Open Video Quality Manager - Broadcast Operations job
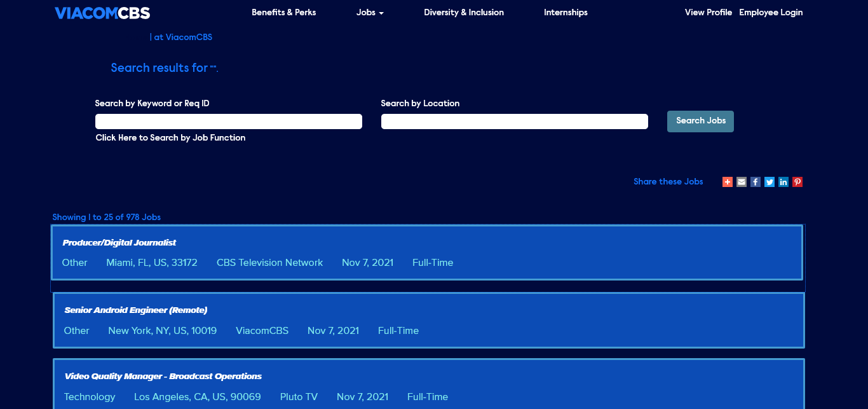 (163, 377)
